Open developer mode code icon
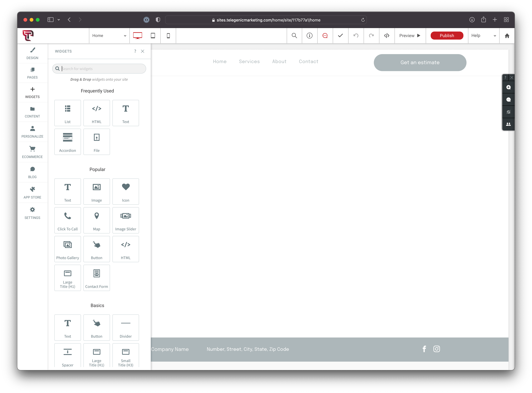Viewport: 532px width, 393px height. (x=387, y=36)
